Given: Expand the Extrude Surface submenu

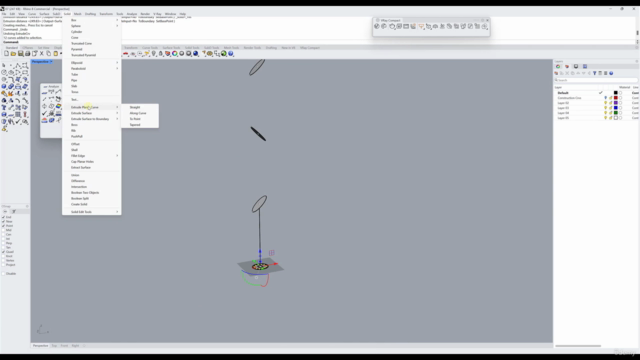Looking at the screenshot, I should (x=91, y=113).
